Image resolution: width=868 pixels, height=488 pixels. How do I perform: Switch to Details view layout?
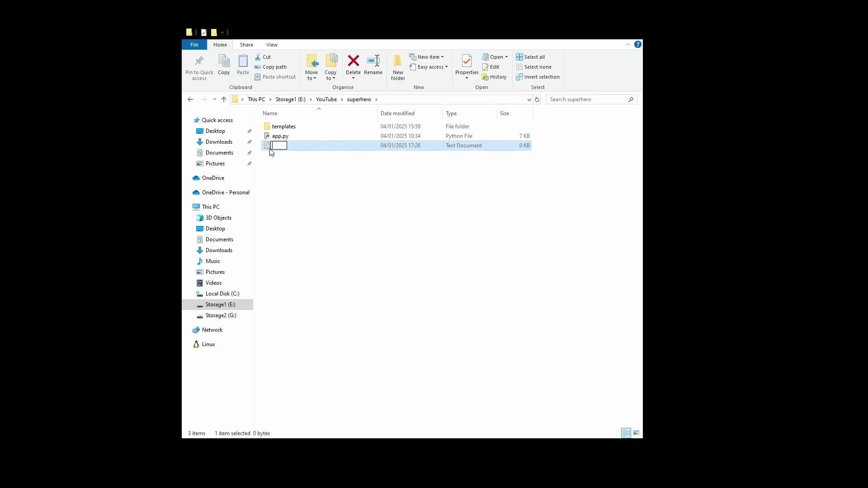(x=626, y=433)
